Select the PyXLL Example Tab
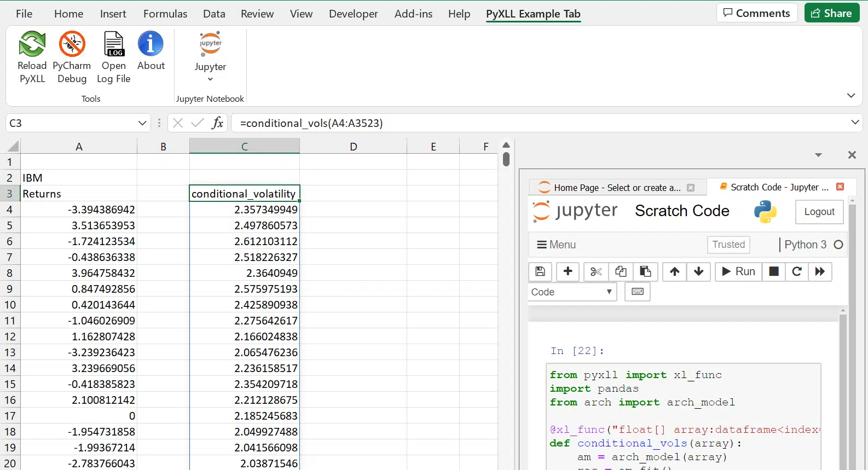Viewport: 868px width, 470px height. coord(533,14)
